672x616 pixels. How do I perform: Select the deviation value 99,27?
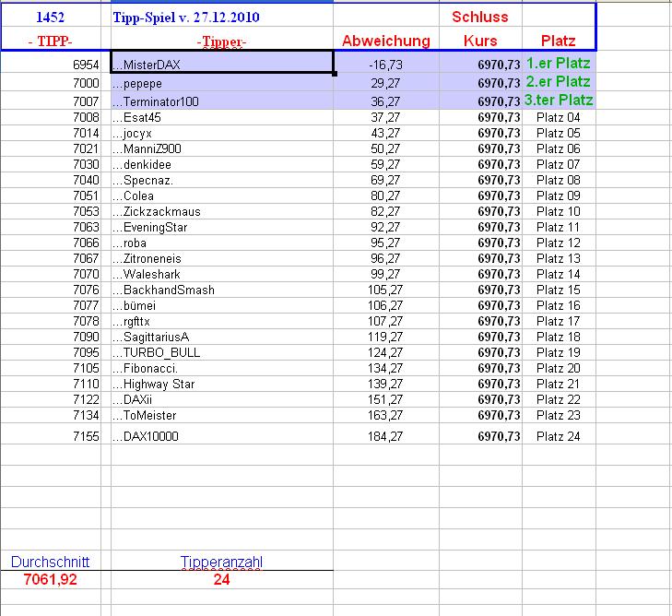[386, 275]
